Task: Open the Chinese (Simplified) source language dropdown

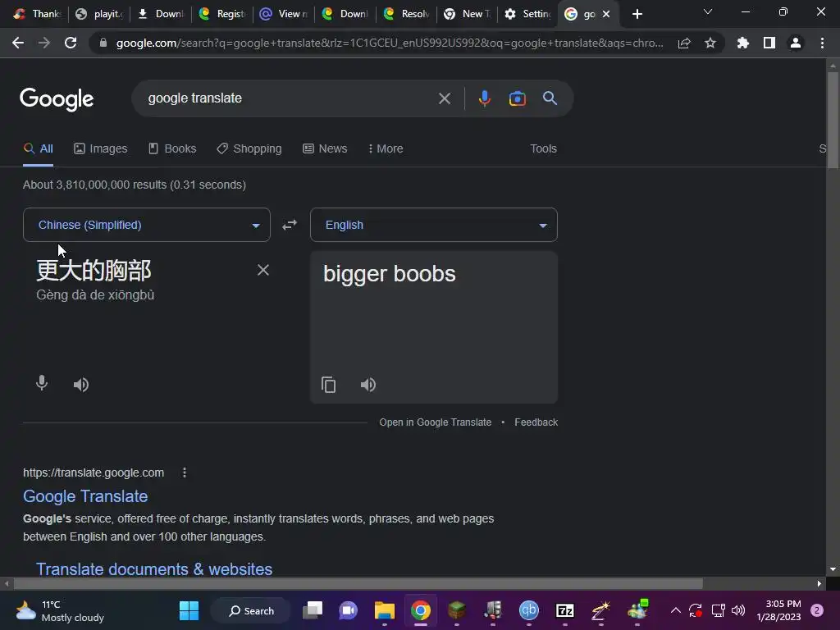Action: pyautogui.click(x=147, y=225)
